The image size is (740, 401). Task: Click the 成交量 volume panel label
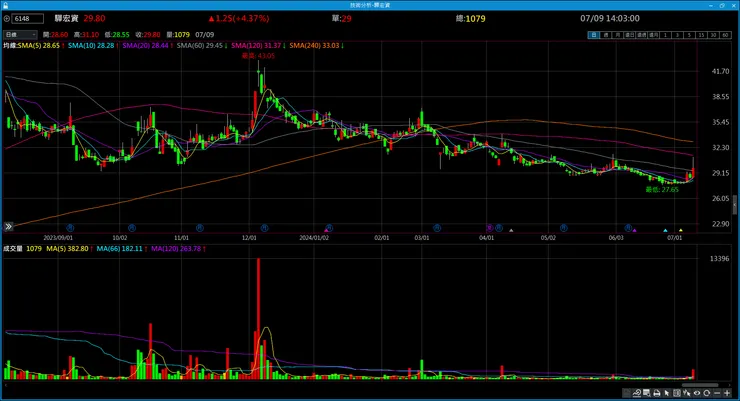coord(13,249)
